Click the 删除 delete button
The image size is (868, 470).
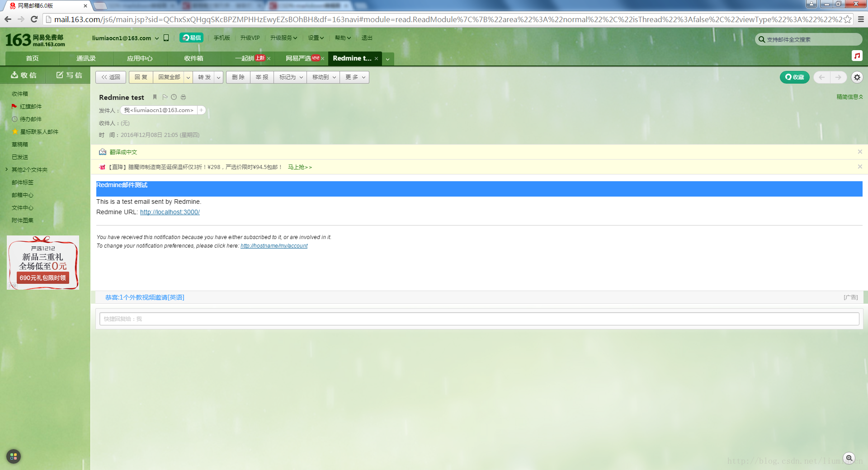(x=238, y=77)
